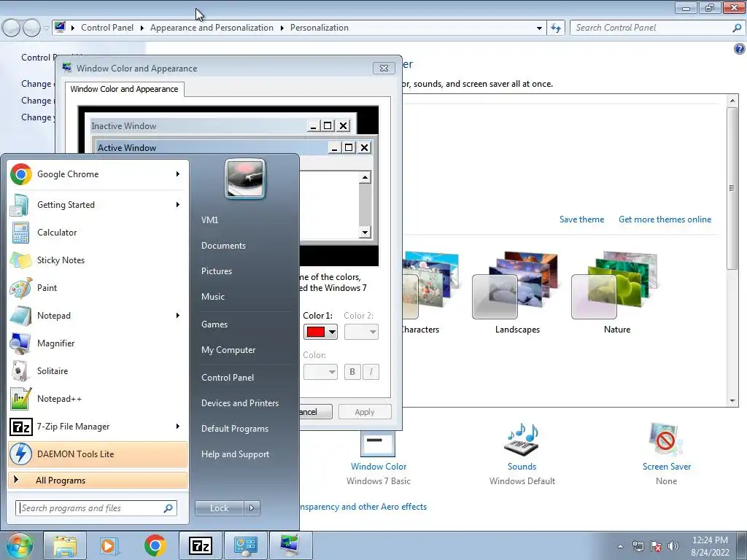Viewport: 747px width, 560px height.
Task: Expand the Google Chrome jump list arrow
Action: [178, 174]
